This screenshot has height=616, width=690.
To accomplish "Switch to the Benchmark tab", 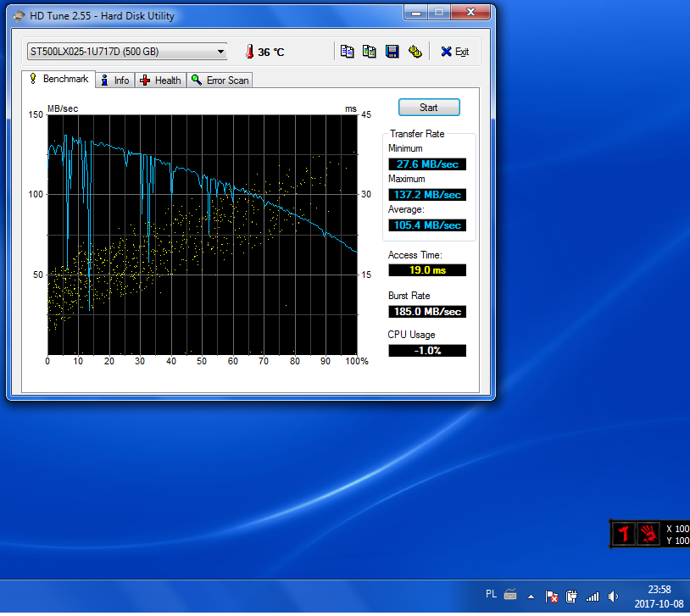I will coord(59,79).
